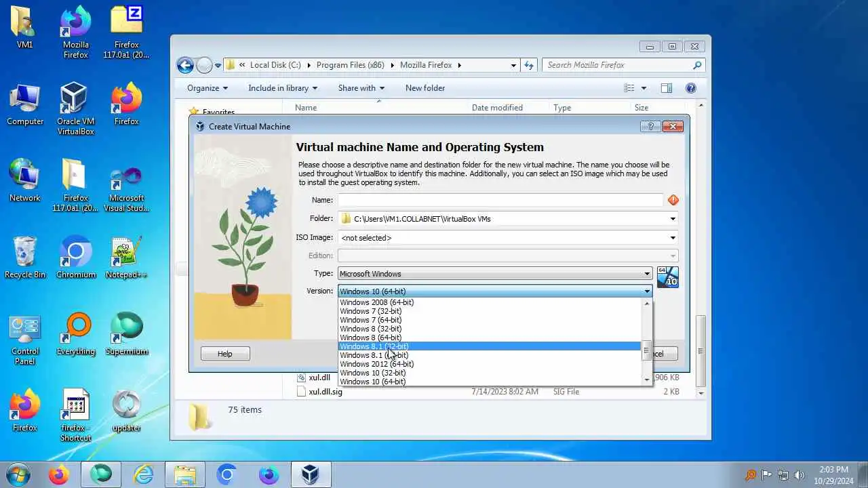Select the Notepad++ desktop shortcut

click(127, 258)
